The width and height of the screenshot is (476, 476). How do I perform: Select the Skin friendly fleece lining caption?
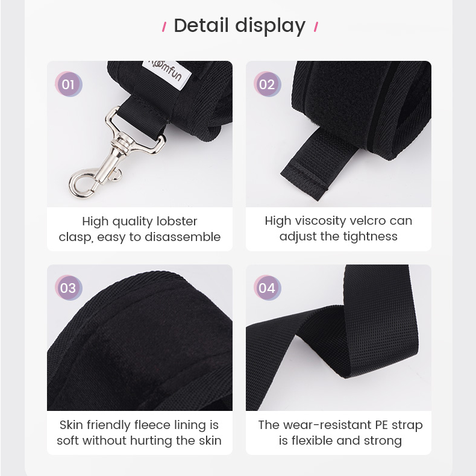coord(139,433)
